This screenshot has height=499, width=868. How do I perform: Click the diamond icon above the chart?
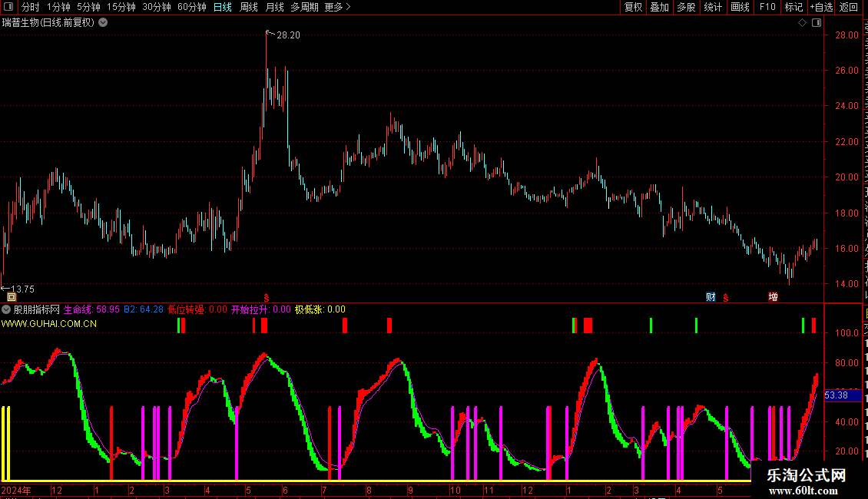[802, 23]
